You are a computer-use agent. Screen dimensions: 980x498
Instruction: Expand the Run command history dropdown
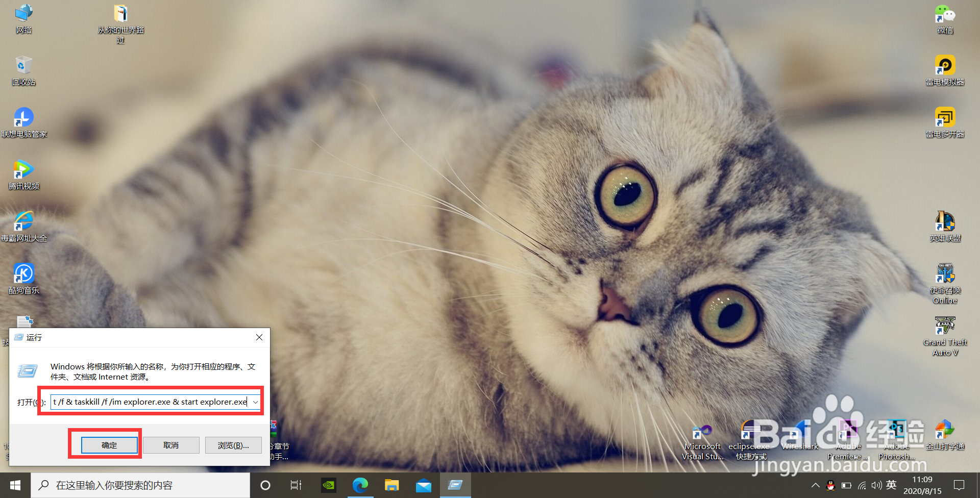(x=255, y=402)
